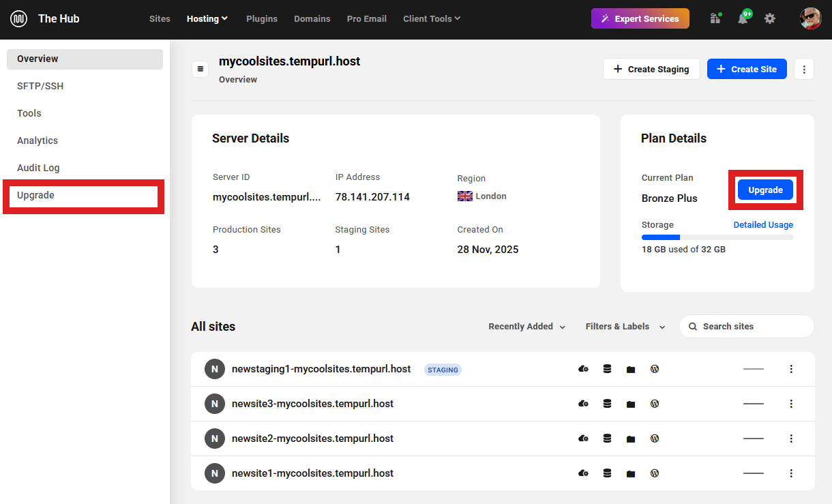The image size is (832, 504).
Task: Open WordPress admin for newsite1
Action: [x=655, y=473]
